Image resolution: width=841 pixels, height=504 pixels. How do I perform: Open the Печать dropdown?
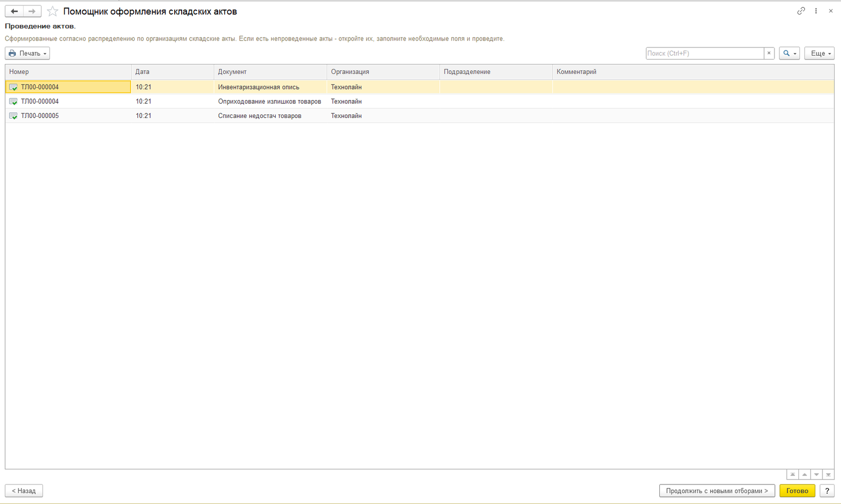(28, 53)
